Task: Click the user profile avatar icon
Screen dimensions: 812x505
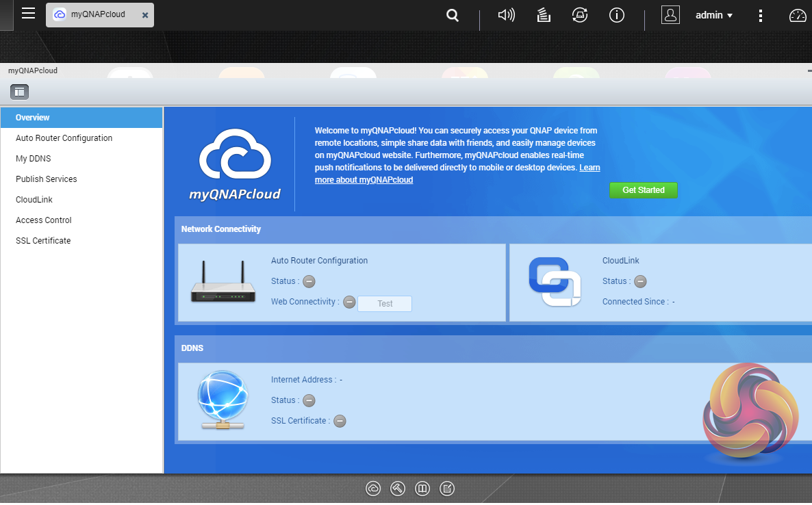Action: click(670, 15)
